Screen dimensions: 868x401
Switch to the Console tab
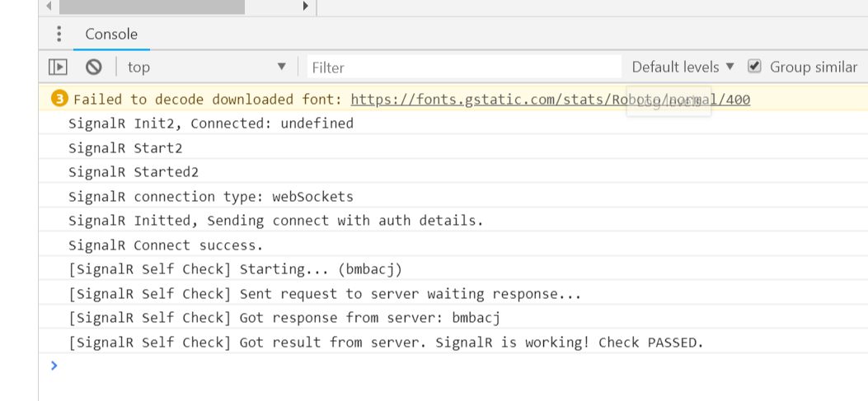(x=111, y=34)
